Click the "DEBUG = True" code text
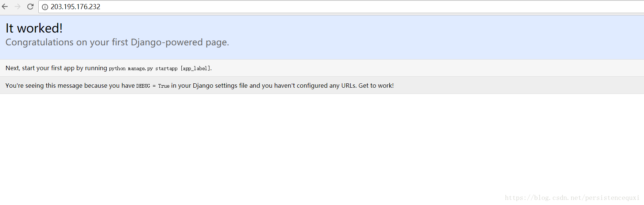Viewport: 644px width, 205px height. pos(153,86)
